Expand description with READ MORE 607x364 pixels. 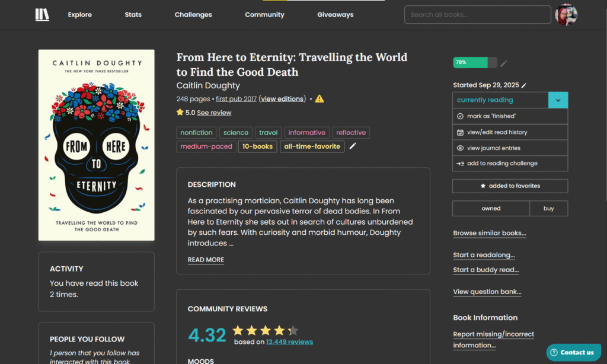click(206, 260)
